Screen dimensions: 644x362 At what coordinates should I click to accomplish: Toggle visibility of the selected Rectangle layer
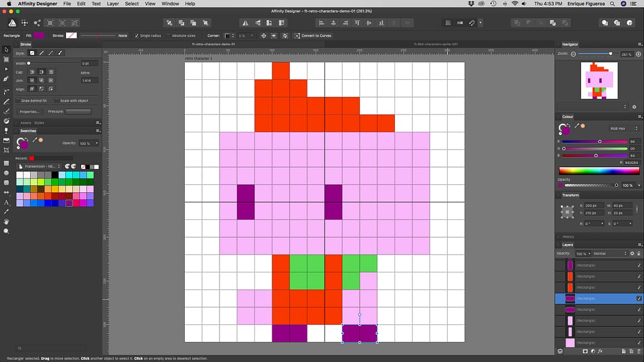pyautogui.click(x=640, y=298)
